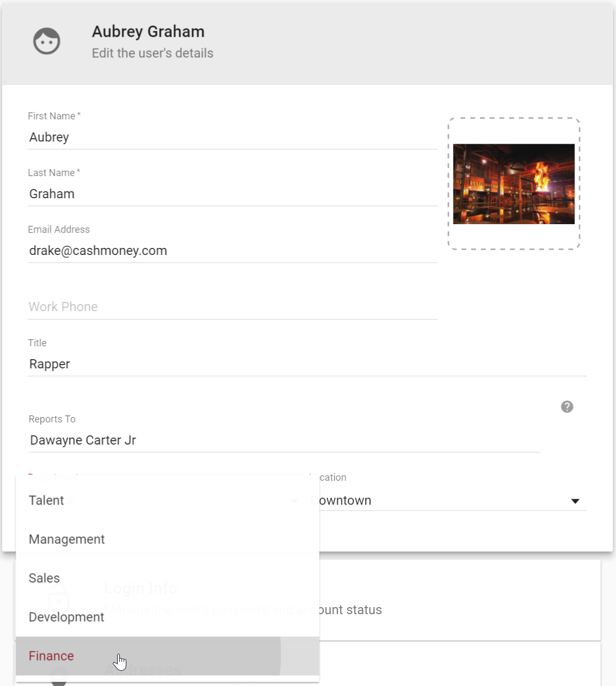Select Talent from department list
Viewport: 616px width, 686px height.
click(167, 500)
